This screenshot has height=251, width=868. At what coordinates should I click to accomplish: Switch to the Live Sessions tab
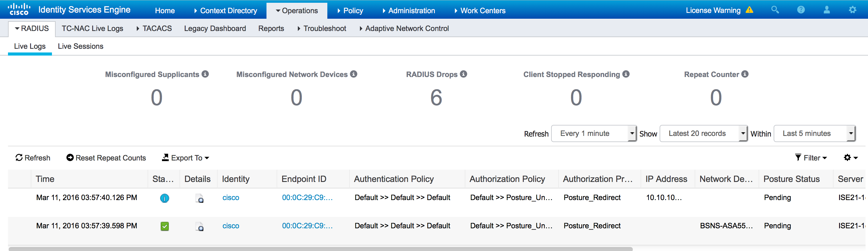(81, 46)
